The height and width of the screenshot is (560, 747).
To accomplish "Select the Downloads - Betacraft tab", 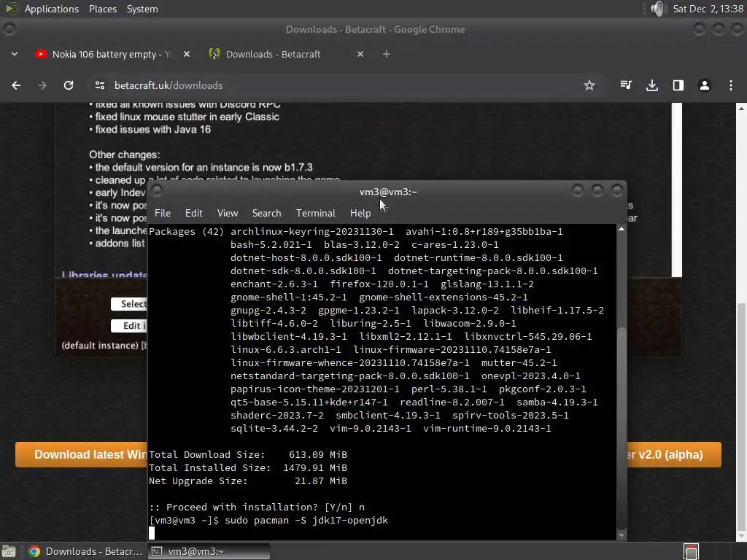I will tap(286, 54).
